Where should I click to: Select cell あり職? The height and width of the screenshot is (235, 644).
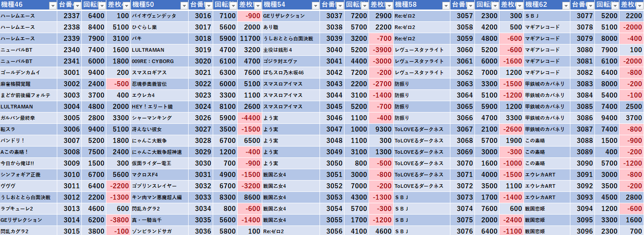[x=291, y=27]
